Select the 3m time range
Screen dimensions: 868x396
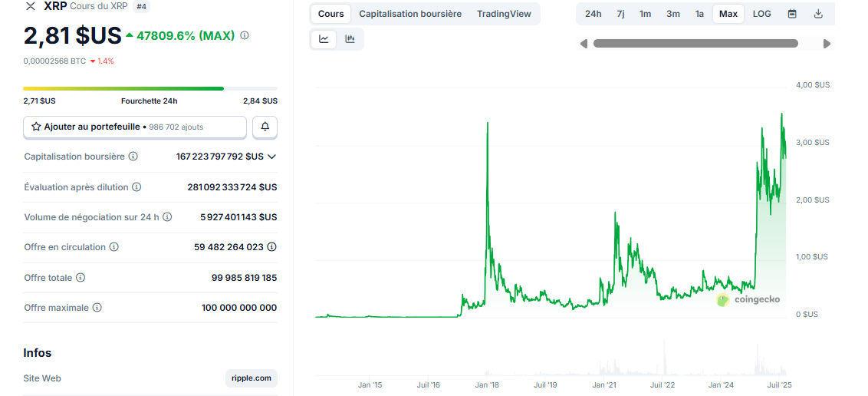(673, 14)
